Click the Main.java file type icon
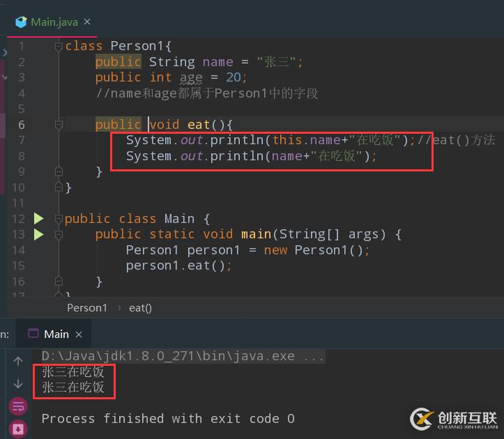The height and width of the screenshot is (439, 504). tap(21, 22)
